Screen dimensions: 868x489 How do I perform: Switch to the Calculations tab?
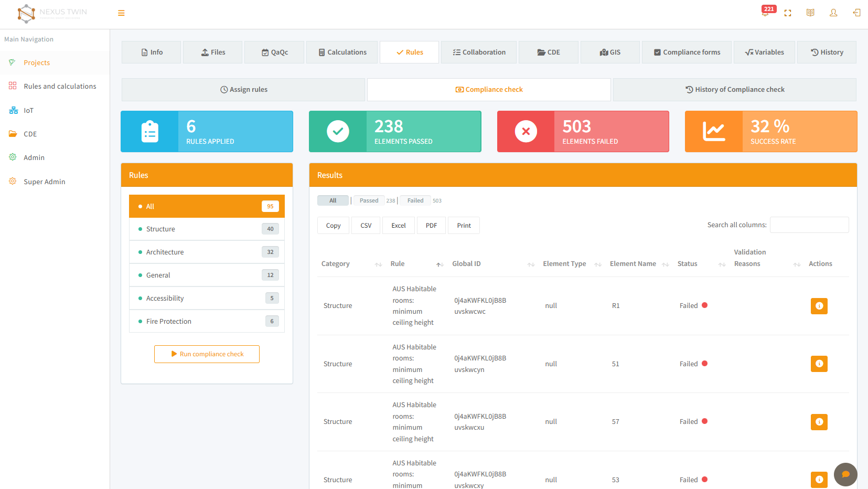pos(342,52)
